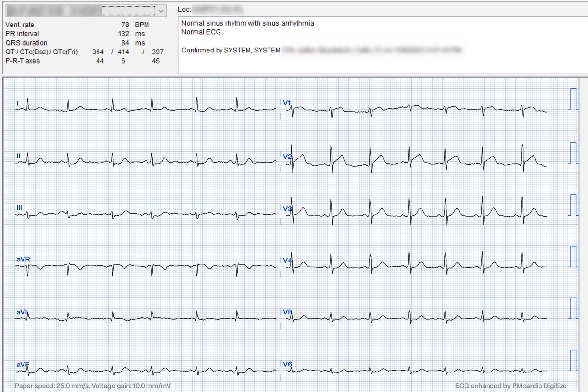Click the aVR lead label

tap(23, 259)
